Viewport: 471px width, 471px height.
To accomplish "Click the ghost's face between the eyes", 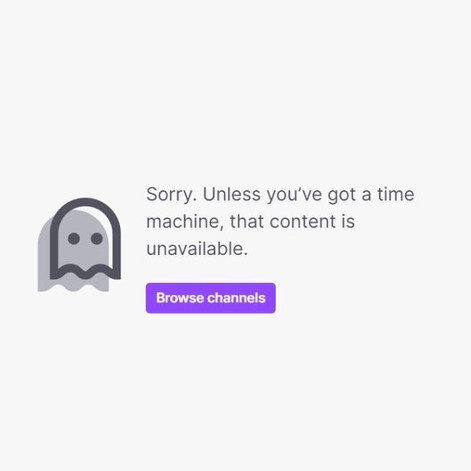I will coord(85,238).
